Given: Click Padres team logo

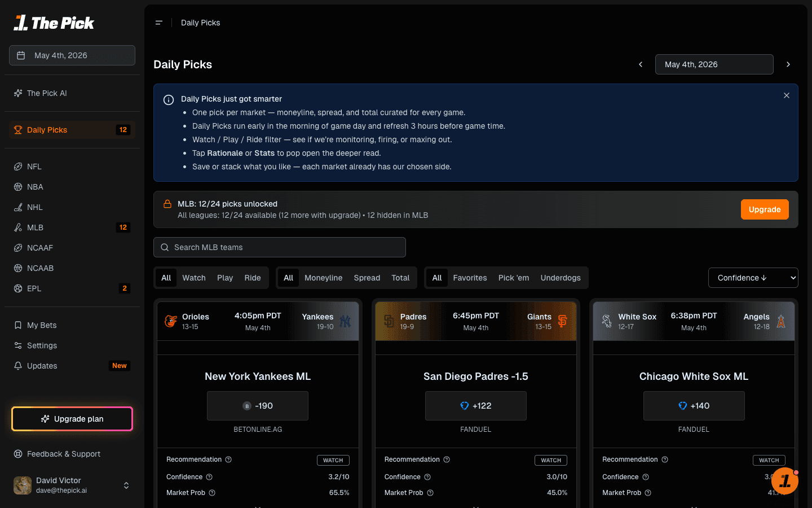Looking at the screenshot, I should point(389,321).
